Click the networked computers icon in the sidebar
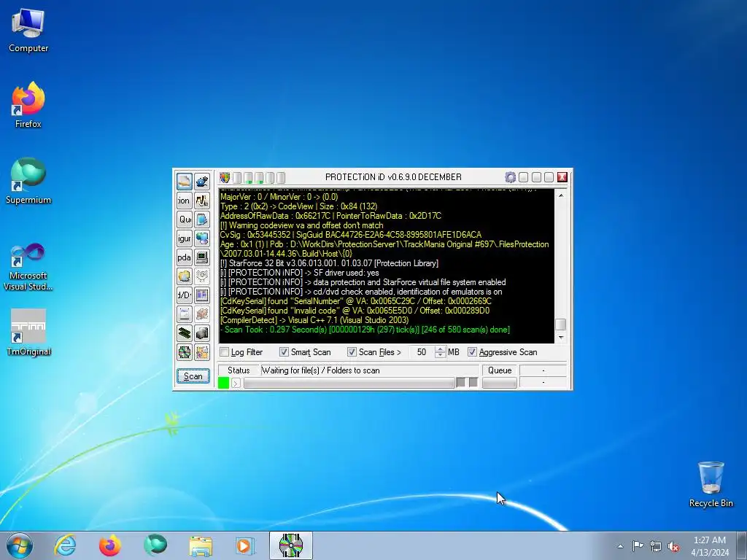 202,238
